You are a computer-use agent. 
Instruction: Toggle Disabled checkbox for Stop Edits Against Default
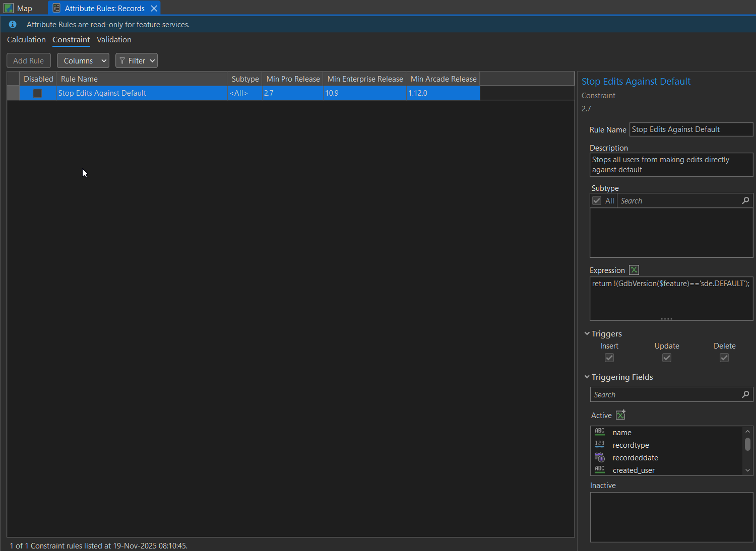pyautogui.click(x=37, y=93)
